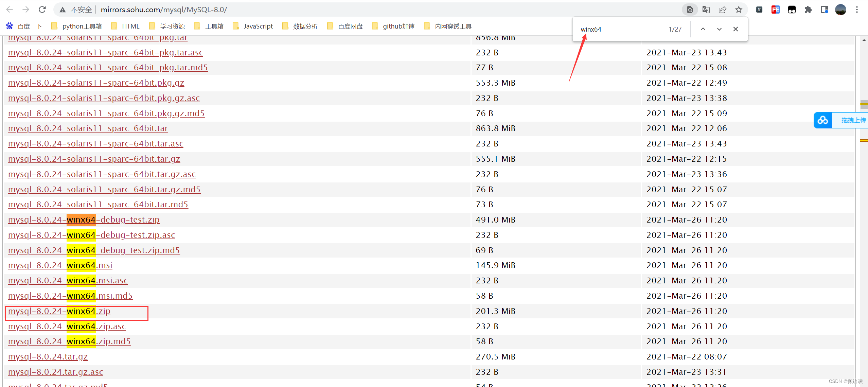
Task: Open the 学习资源 bookmark folder
Action: [167, 26]
